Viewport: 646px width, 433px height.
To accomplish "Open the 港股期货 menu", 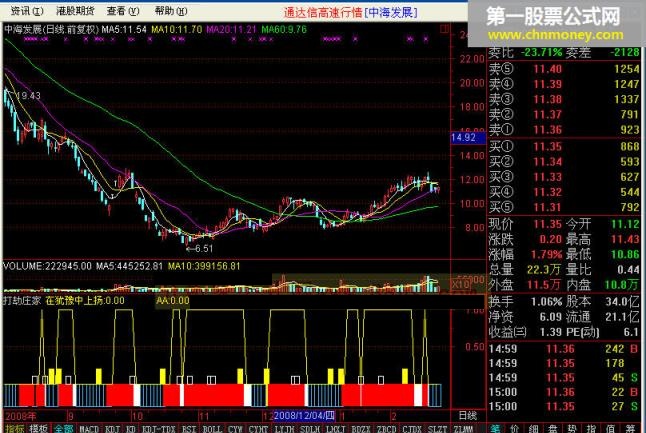I will pos(75,11).
